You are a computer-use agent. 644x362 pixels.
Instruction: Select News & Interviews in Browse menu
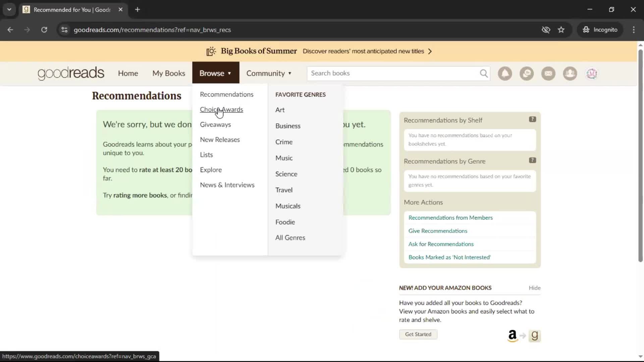[227, 185]
